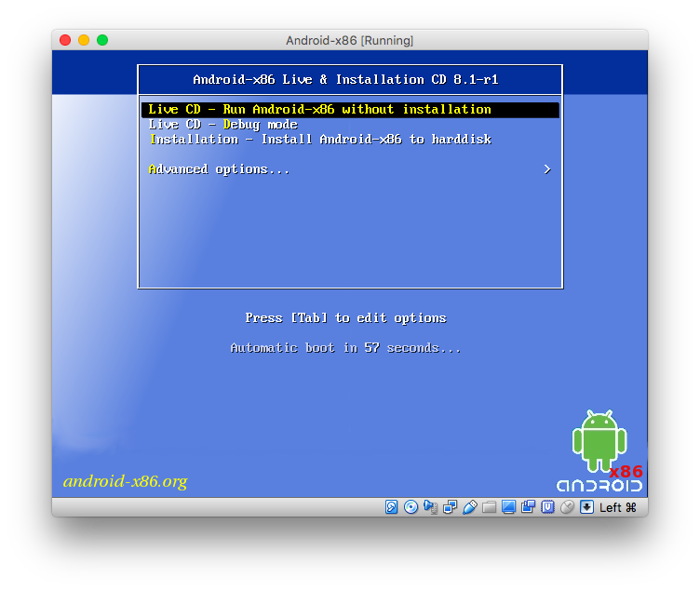The image size is (700, 591).
Task: Click the Android x86 robot logo
Action: tap(599, 450)
